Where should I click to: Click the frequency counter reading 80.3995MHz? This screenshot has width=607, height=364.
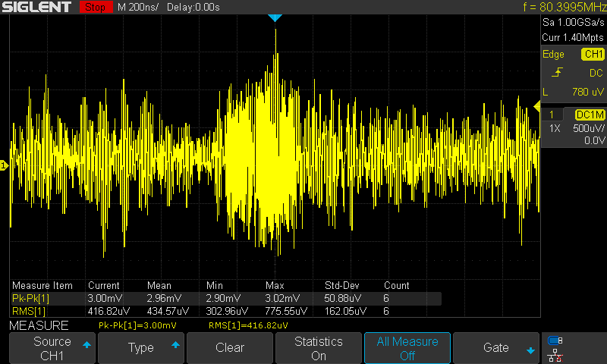565,7
